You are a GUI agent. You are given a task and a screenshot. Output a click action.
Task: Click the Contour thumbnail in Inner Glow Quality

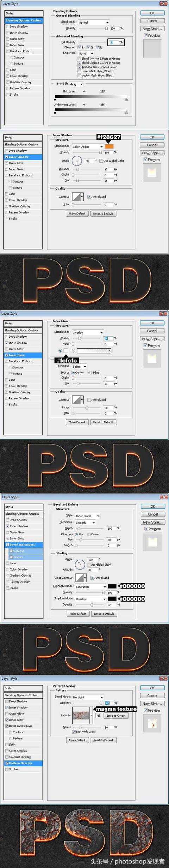pos(76,400)
